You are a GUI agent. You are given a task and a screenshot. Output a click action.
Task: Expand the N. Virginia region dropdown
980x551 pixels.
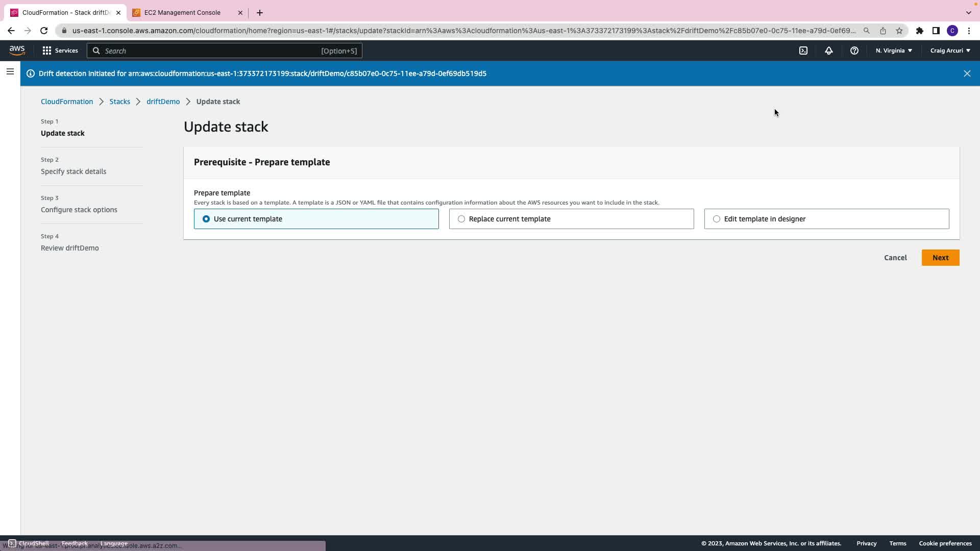coord(894,51)
